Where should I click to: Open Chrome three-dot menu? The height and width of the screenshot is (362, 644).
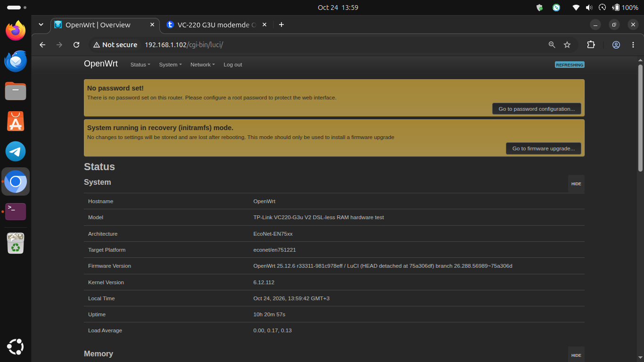(x=633, y=45)
